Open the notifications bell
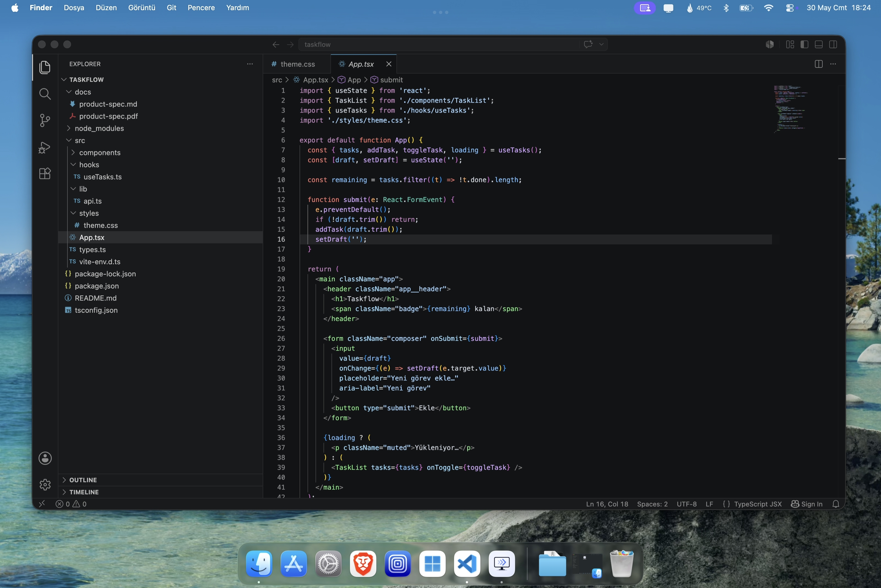This screenshot has height=588, width=881. [836, 504]
